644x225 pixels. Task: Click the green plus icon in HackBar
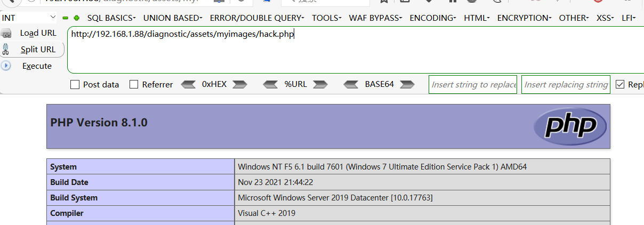(77, 18)
